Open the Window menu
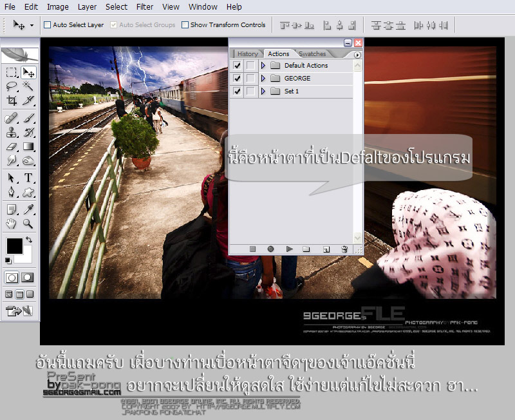 tap(203, 7)
